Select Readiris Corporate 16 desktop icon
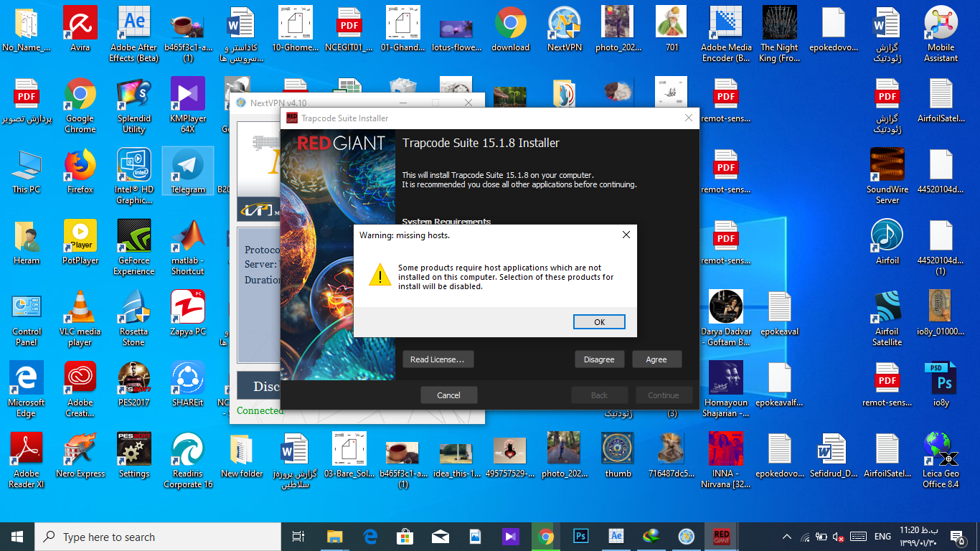Screen dimensions: 980x551 (x=188, y=461)
